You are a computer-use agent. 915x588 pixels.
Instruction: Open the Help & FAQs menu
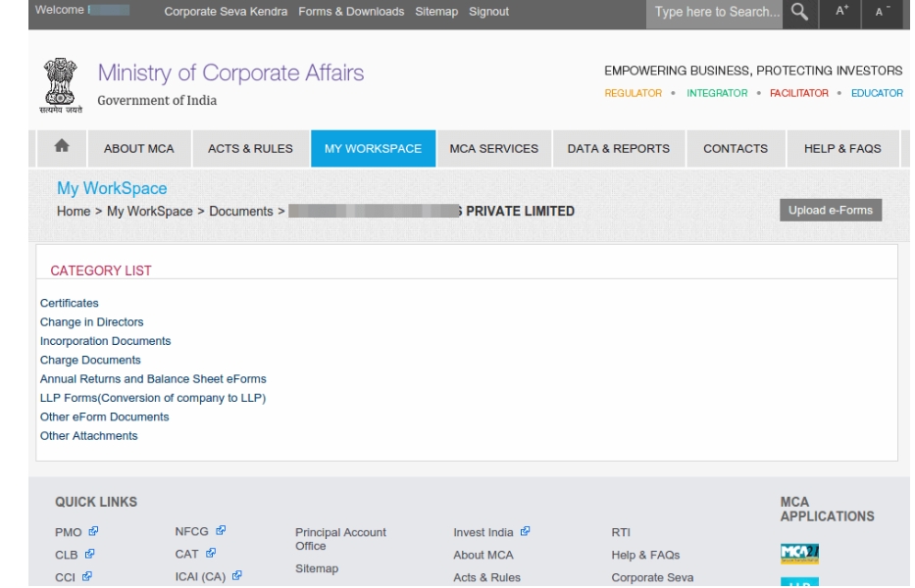[x=842, y=148]
